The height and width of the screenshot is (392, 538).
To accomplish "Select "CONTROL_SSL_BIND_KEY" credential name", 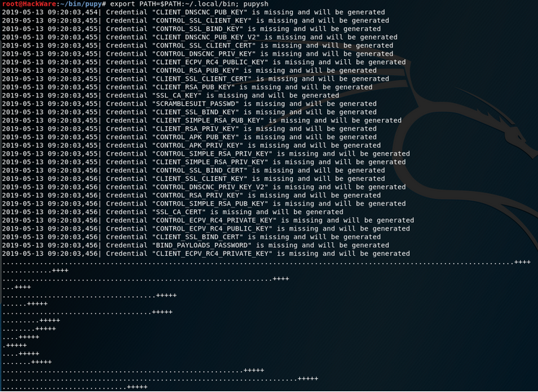I will click(x=198, y=29).
